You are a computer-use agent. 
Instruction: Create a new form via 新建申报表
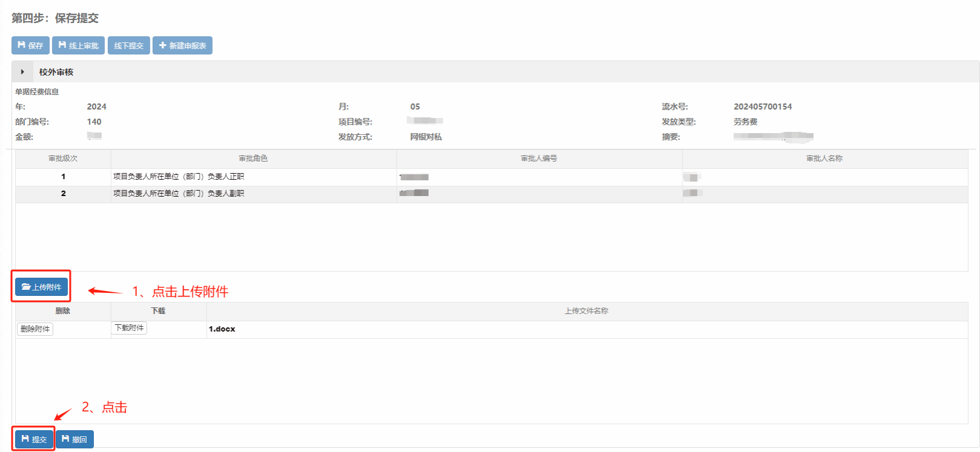(x=182, y=45)
